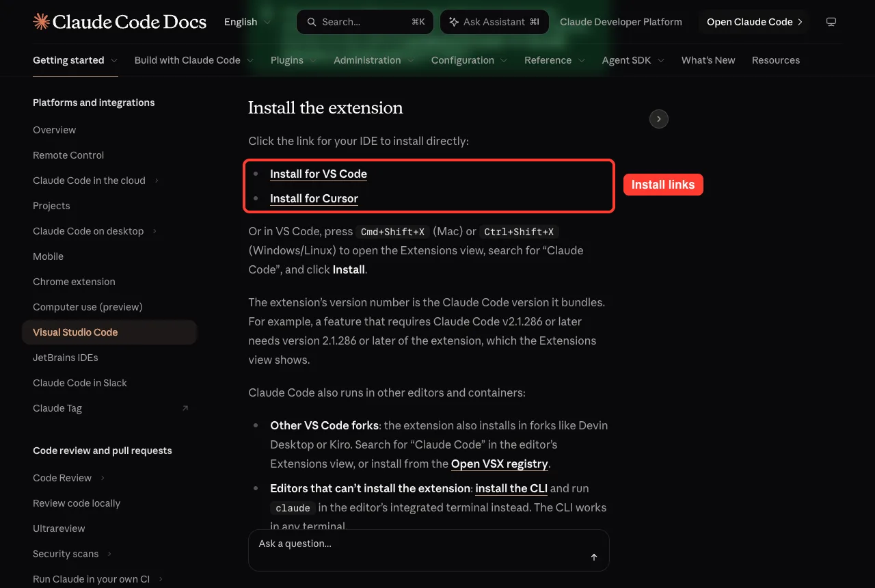Click the Claude Code Docs starburst logo
Image resolution: width=875 pixels, height=588 pixels.
41,22
